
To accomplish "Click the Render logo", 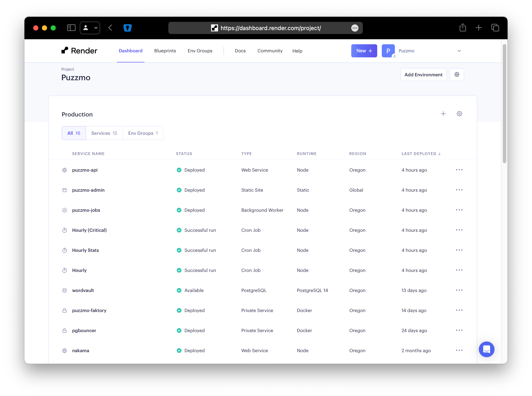I will [79, 51].
